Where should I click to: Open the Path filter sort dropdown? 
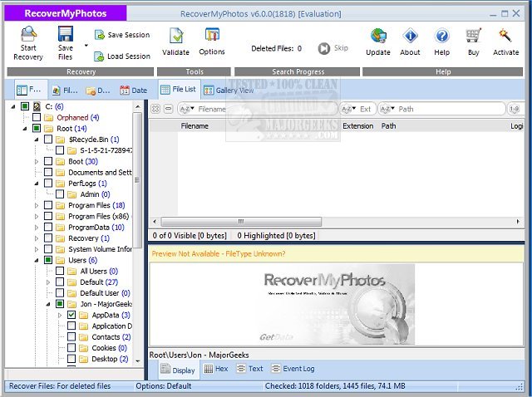point(387,109)
